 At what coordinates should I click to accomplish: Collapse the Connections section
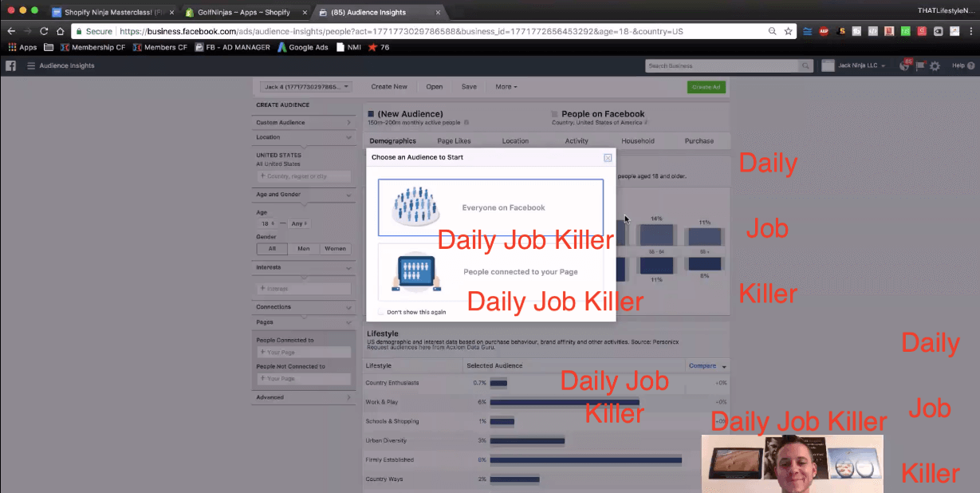pos(303,307)
